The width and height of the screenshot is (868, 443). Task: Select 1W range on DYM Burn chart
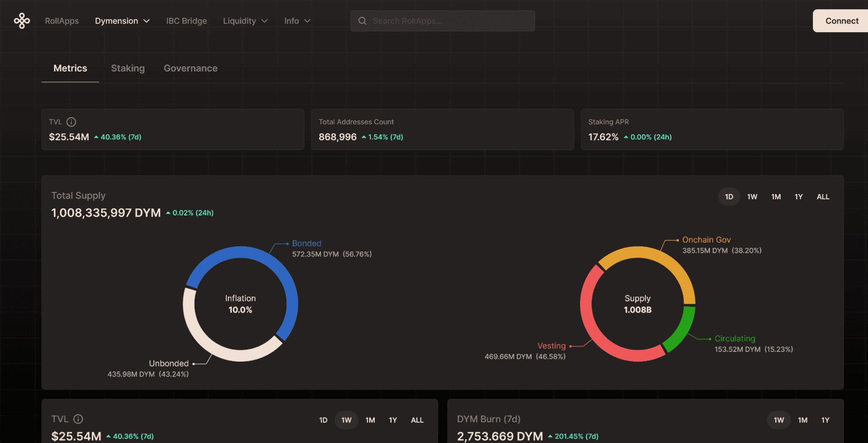coord(779,420)
